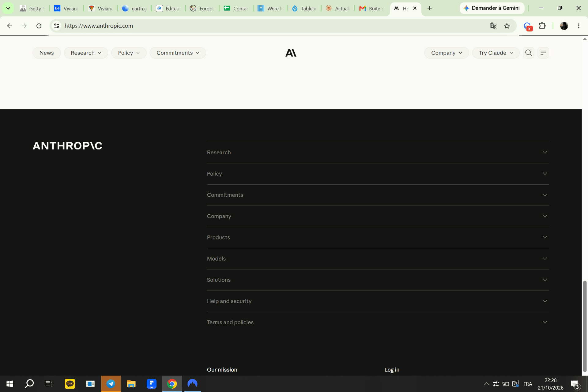Open the Company dropdown in the header

[x=447, y=53]
